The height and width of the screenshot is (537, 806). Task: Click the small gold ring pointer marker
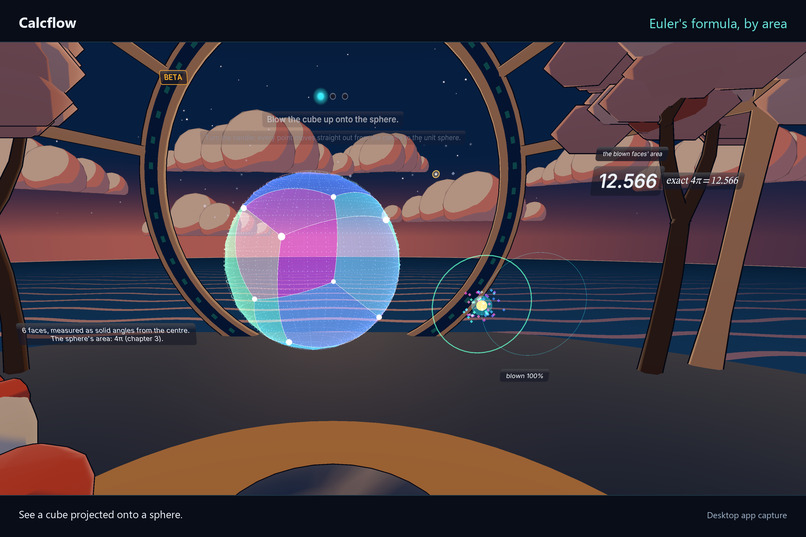tap(436, 174)
